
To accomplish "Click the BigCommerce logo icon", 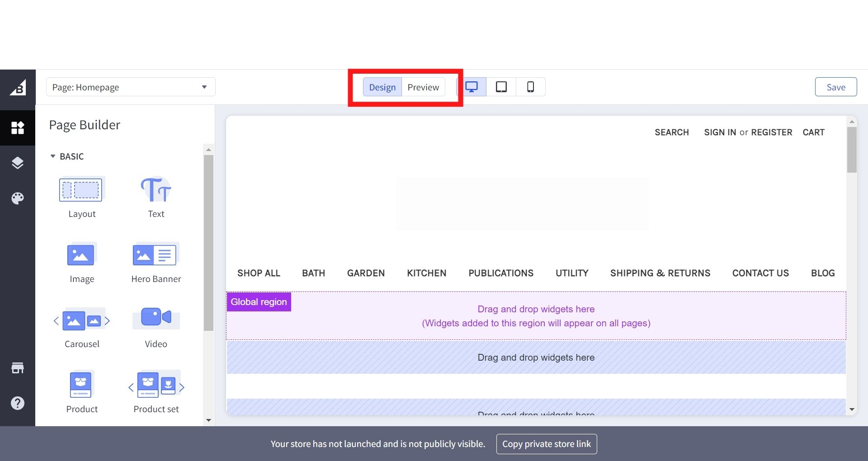I will [18, 88].
